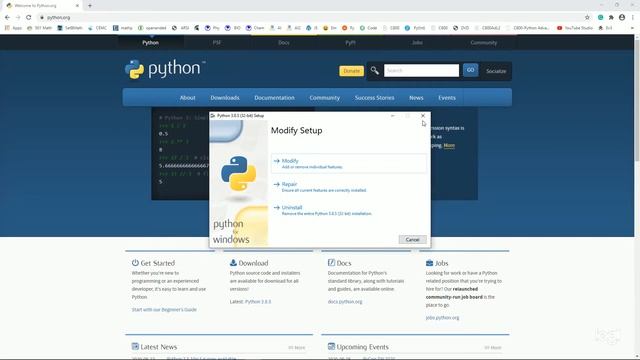Click the browser forward arrow
The height and width of the screenshot is (360, 640).
pyautogui.click(x=18, y=18)
